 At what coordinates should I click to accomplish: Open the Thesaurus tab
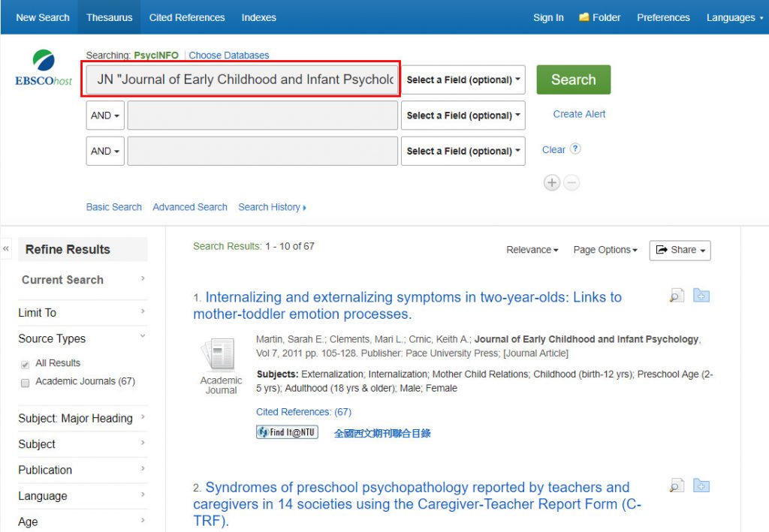(110, 18)
